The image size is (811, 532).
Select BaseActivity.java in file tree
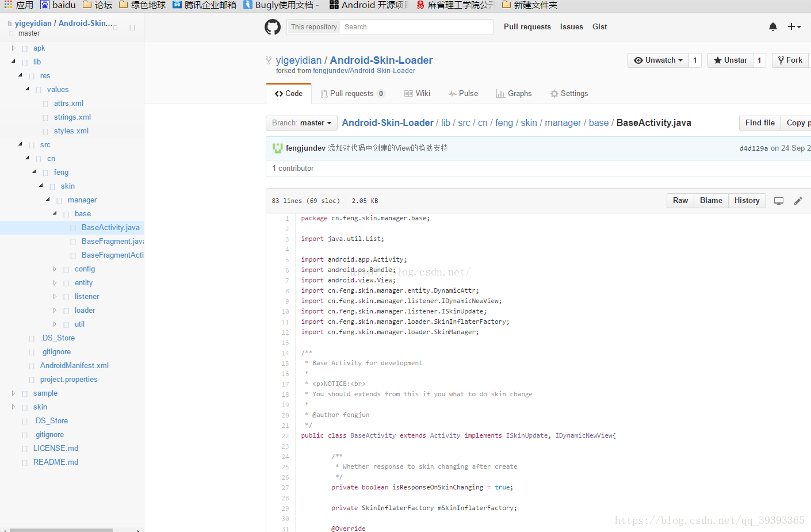[110, 228]
